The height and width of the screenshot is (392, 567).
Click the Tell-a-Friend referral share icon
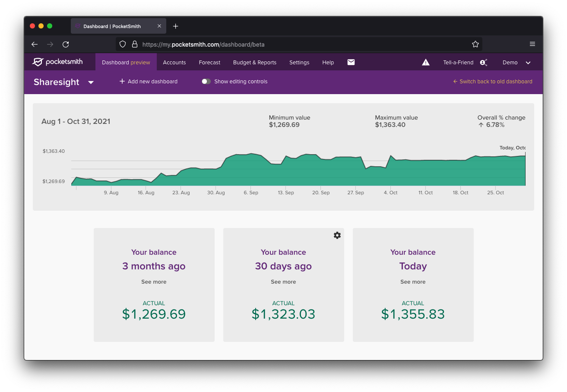(x=484, y=62)
